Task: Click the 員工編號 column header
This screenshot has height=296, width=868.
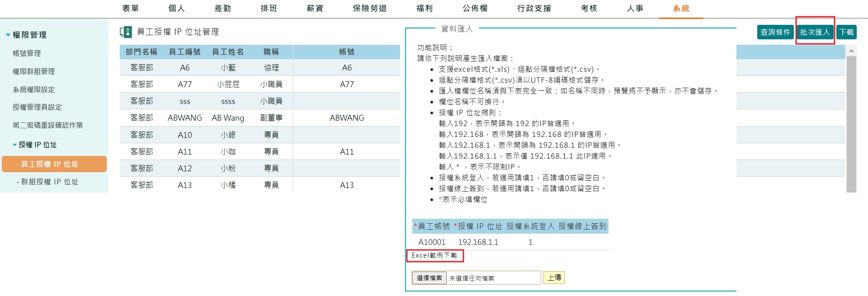Action: coord(184,52)
